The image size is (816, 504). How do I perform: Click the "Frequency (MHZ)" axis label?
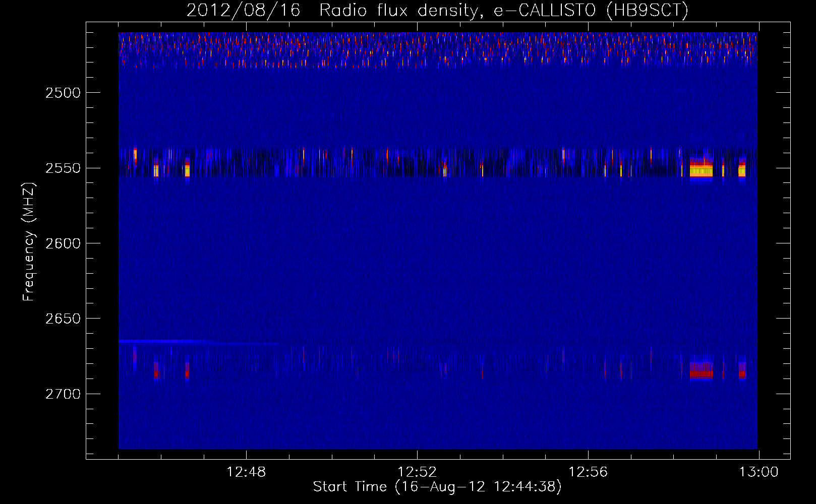(29, 242)
